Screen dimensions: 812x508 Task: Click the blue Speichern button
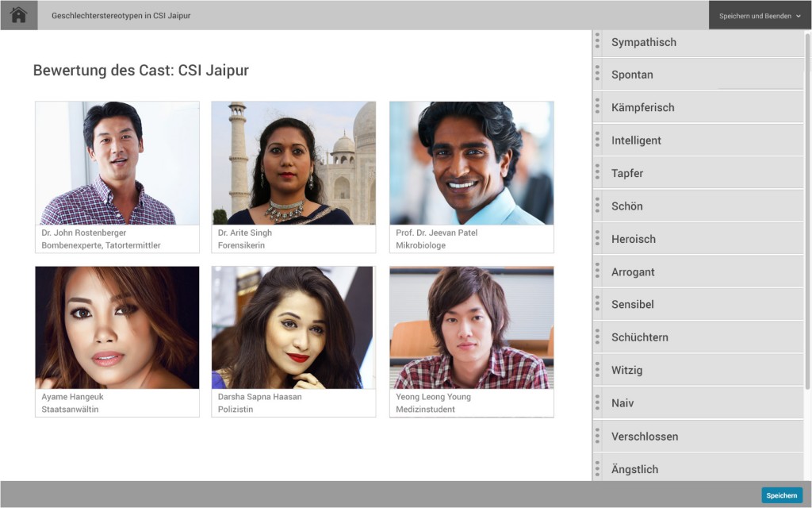781,495
